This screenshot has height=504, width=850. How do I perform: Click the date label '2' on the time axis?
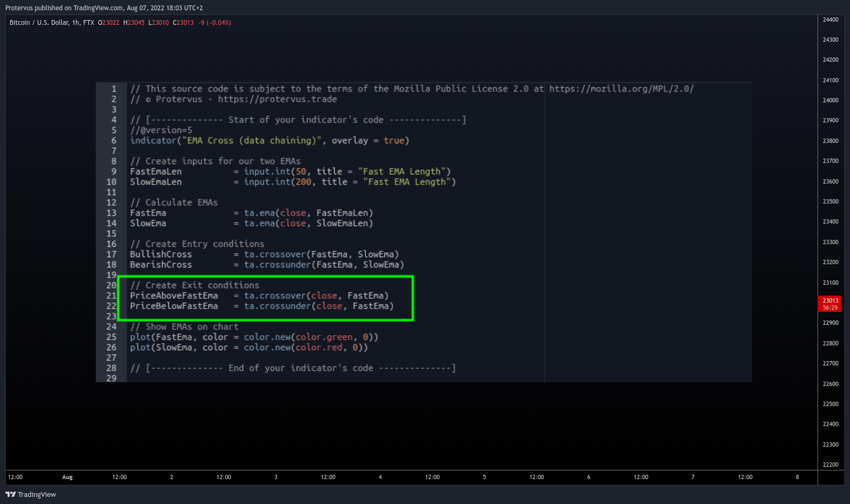click(172, 477)
